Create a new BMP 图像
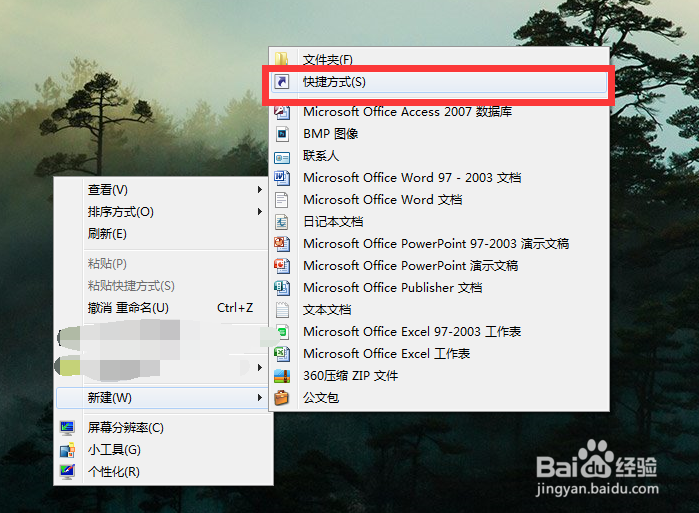Image resolution: width=699 pixels, height=513 pixels. [439, 134]
